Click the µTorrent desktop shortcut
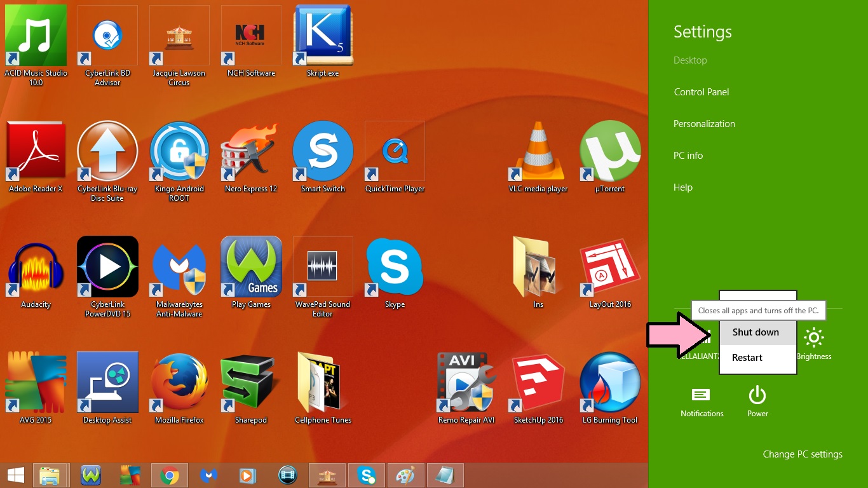Image resolution: width=868 pixels, height=488 pixels. [610, 157]
